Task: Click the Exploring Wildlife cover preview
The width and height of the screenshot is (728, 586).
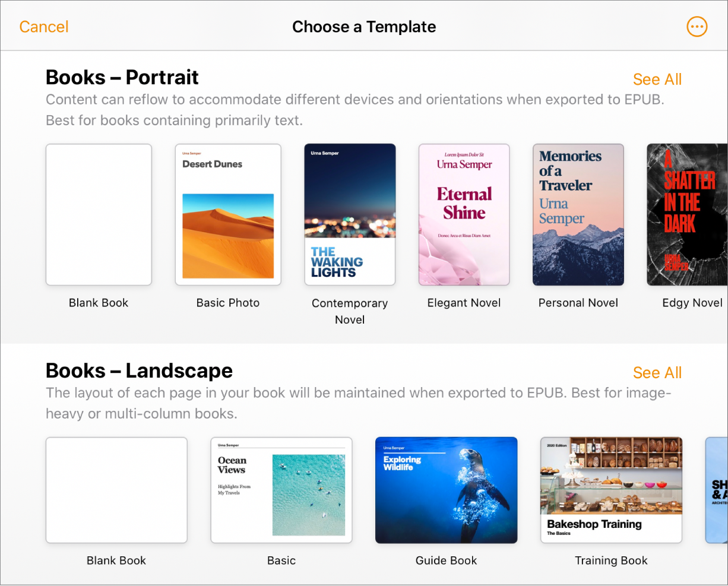Action: point(446,490)
